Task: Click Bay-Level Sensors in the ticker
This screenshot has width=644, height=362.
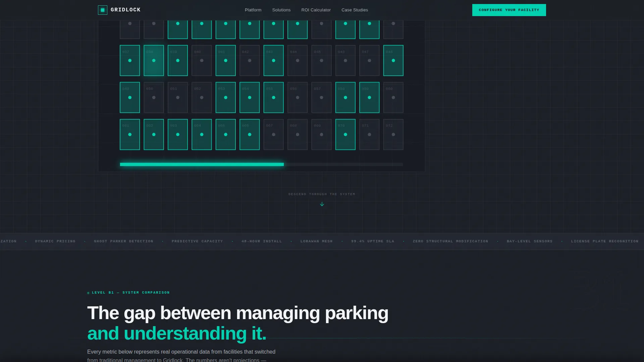Action: tap(530, 241)
